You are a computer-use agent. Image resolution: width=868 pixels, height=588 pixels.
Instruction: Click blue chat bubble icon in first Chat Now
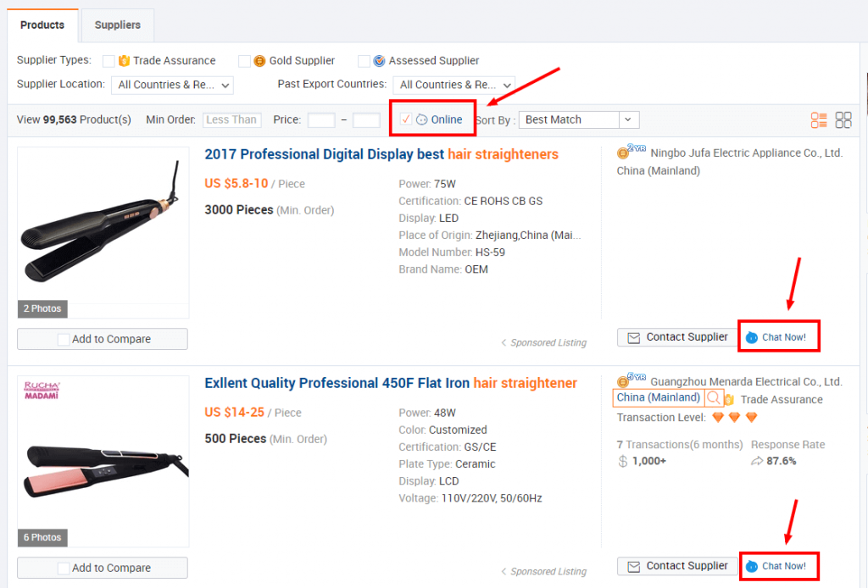coord(751,337)
